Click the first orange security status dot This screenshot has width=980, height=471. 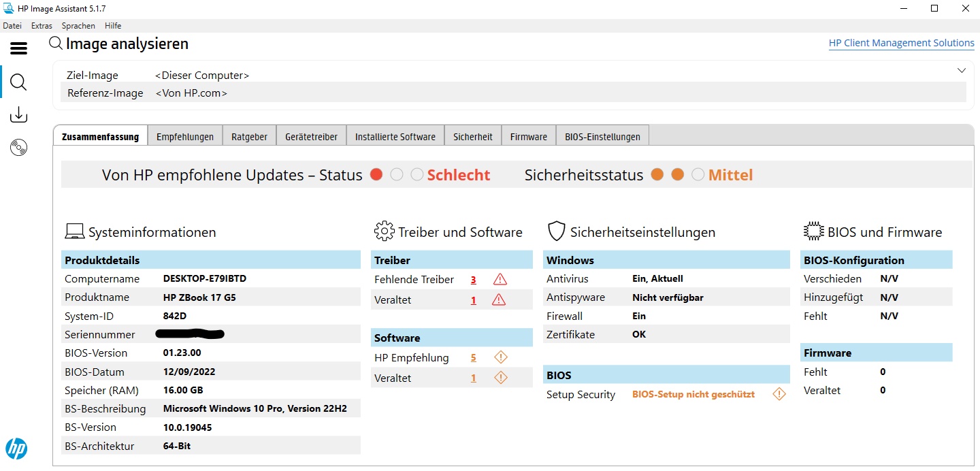click(x=657, y=175)
